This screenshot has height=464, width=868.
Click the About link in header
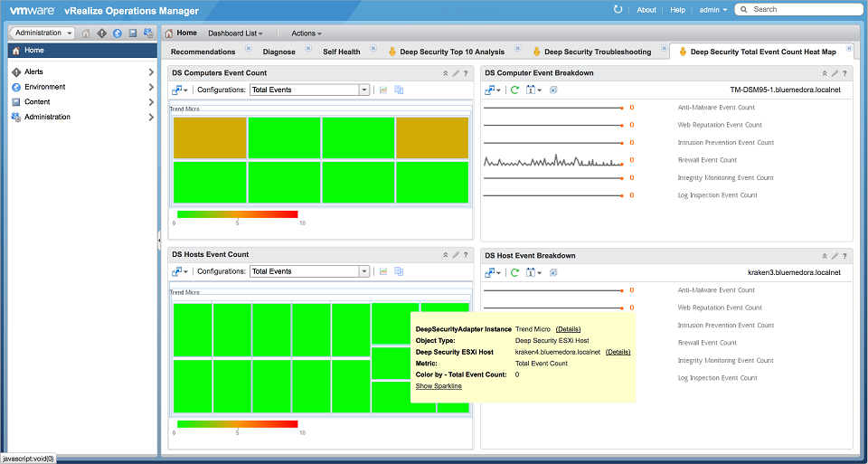pos(646,9)
